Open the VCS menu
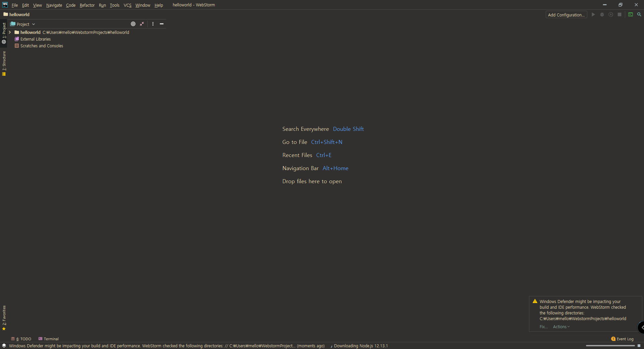644x349 pixels. (127, 5)
